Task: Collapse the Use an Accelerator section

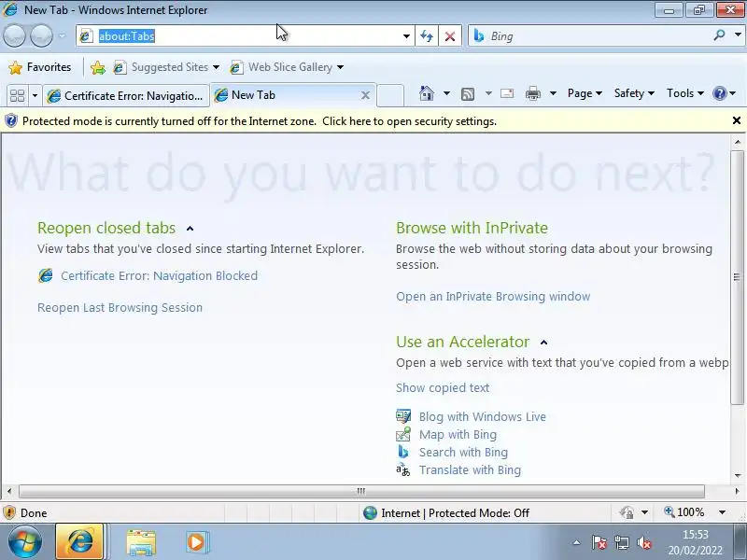Action: pos(544,343)
